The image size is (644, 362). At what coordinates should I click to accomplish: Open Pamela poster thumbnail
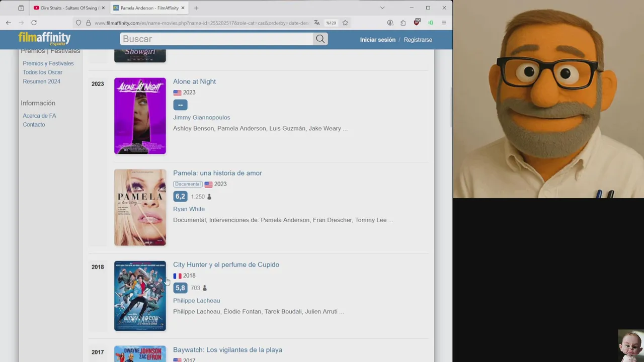tap(140, 207)
